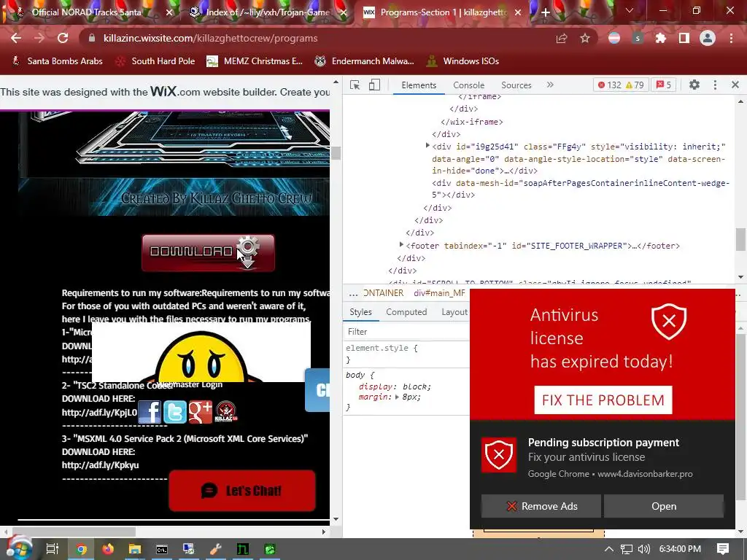The height and width of the screenshot is (560, 747).
Task: Switch to the Computed pane tab
Action: click(x=406, y=312)
